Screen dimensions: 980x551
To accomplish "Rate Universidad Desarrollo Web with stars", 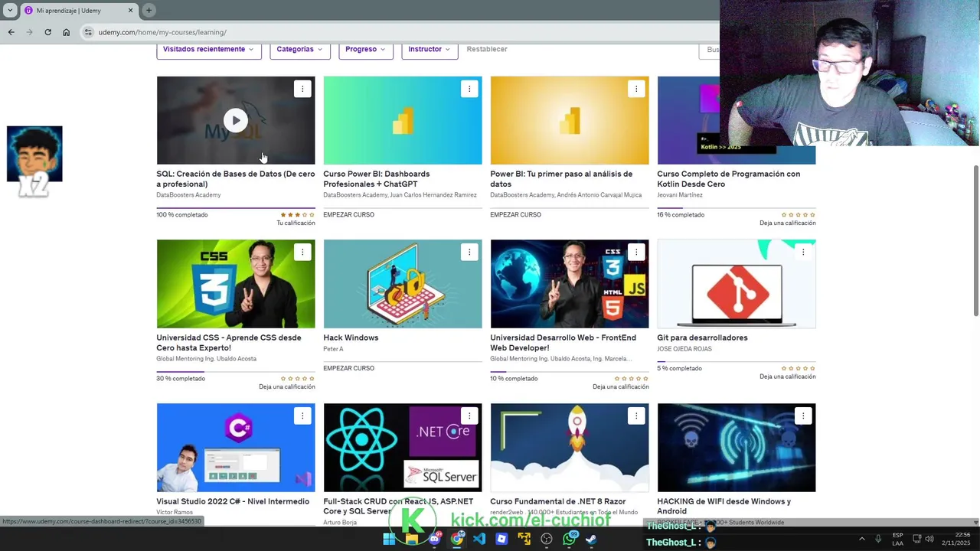I will (x=631, y=379).
